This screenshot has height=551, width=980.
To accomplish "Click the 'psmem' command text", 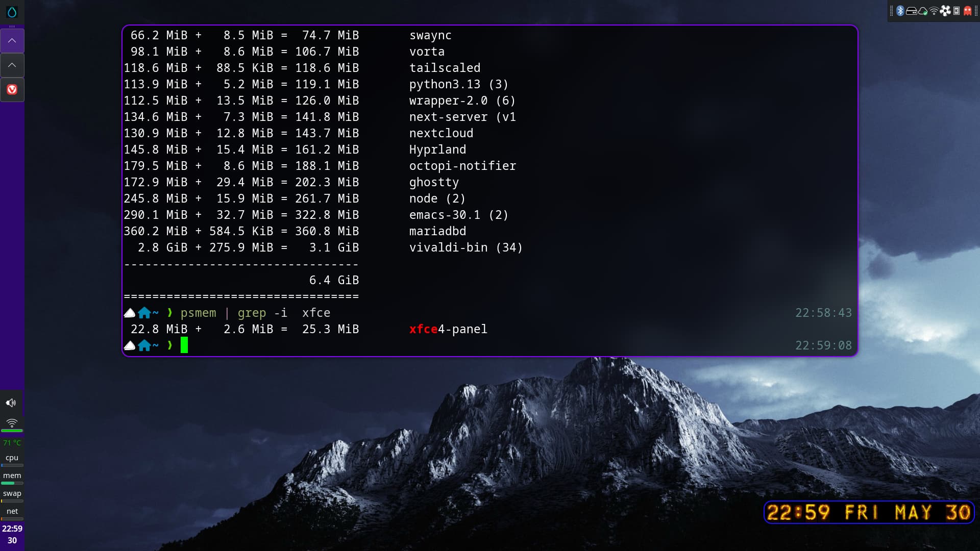I will 198,313.
